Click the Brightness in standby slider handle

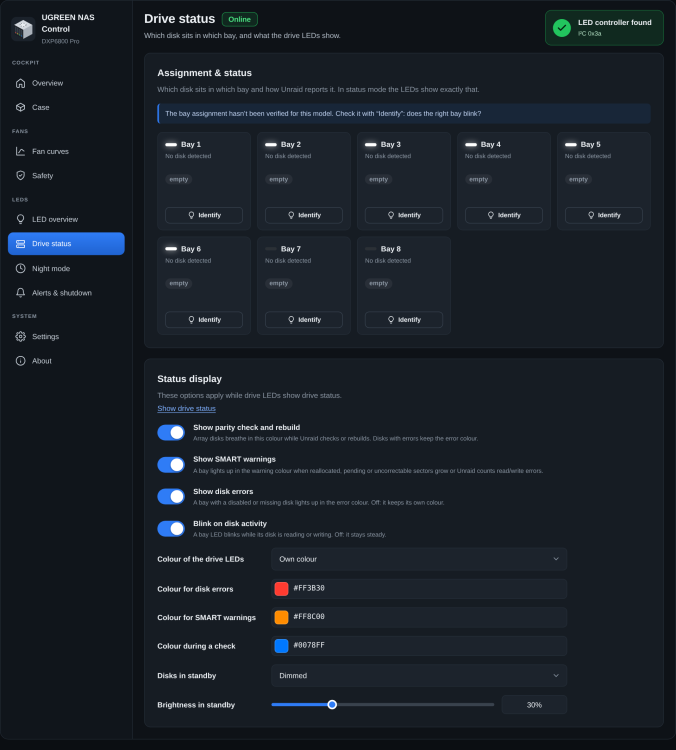332,705
